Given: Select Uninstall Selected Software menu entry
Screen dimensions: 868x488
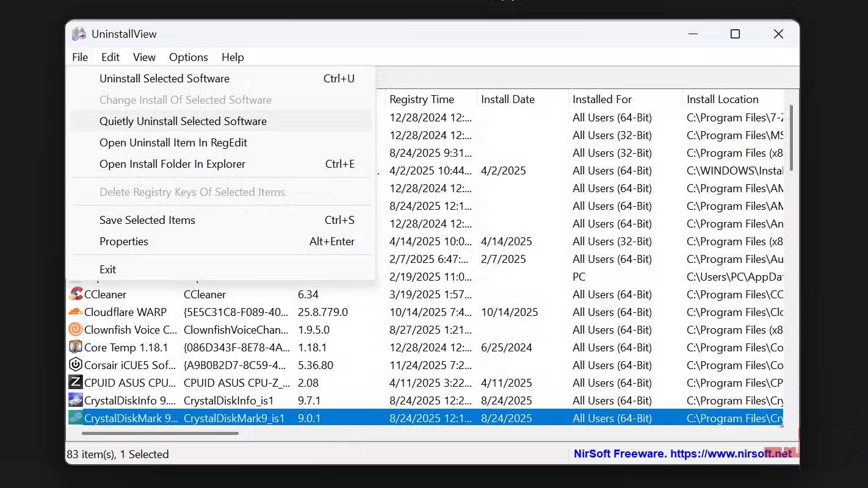Looking at the screenshot, I should 165,79.
